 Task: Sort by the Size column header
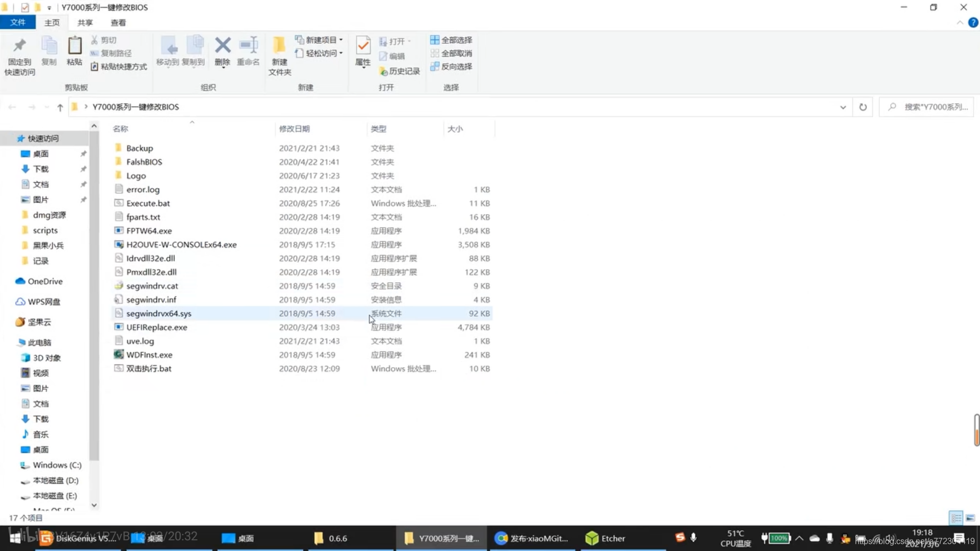(x=455, y=129)
